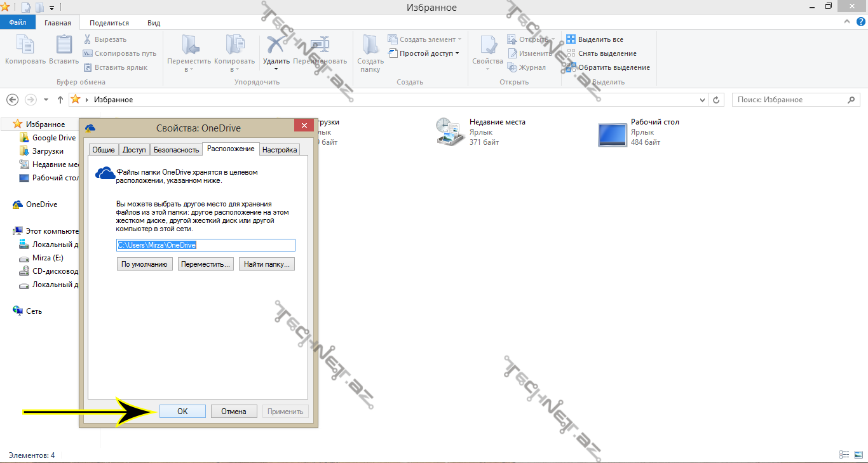Refresh the folder view in address bar
The height and width of the screenshot is (463, 868).
click(x=717, y=100)
